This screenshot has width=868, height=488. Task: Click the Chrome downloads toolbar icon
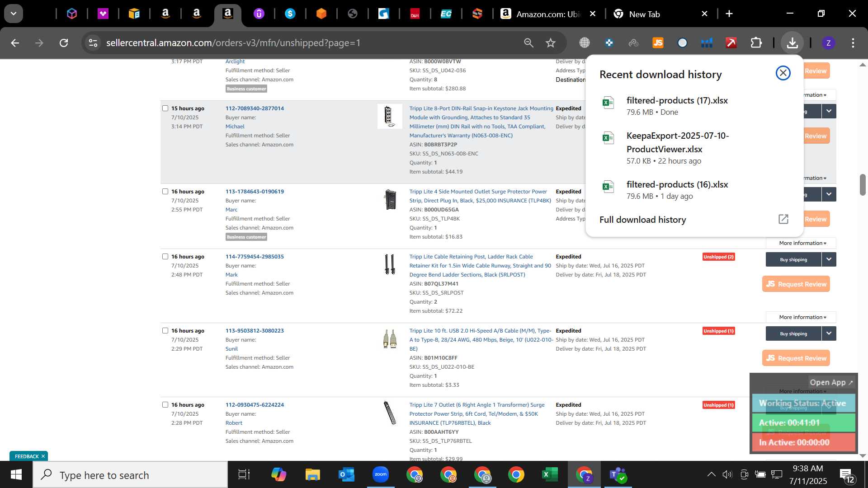[792, 43]
